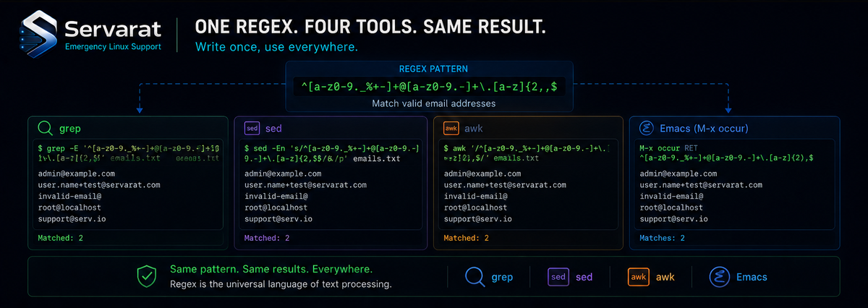Click 'Regex is the universal language' sentence
The width and height of the screenshot is (868, 308).
pyautogui.click(x=281, y=284)
